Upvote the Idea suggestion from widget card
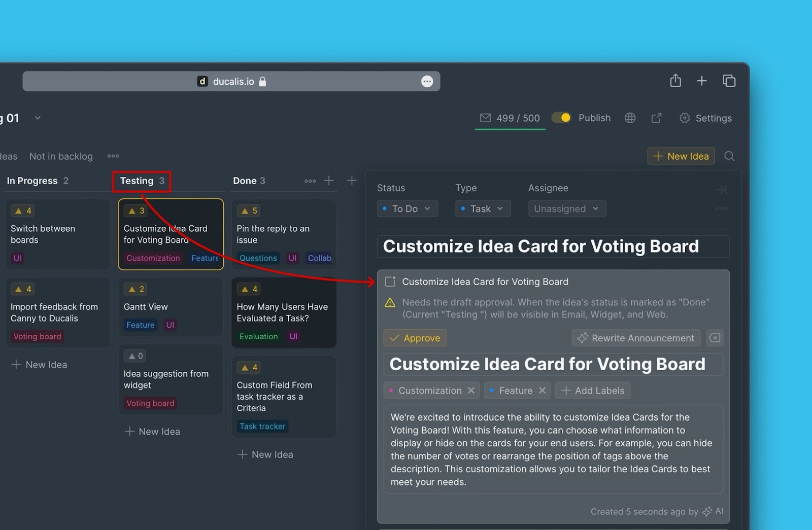 pos(135,356)
